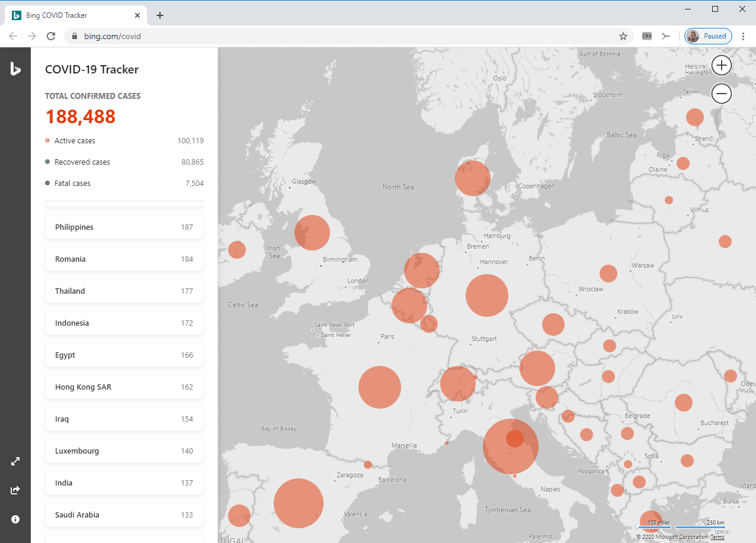Select the Estonia bubble below Tallinn
The height and width of the screenshot is (543, 756).
point(695,117)
